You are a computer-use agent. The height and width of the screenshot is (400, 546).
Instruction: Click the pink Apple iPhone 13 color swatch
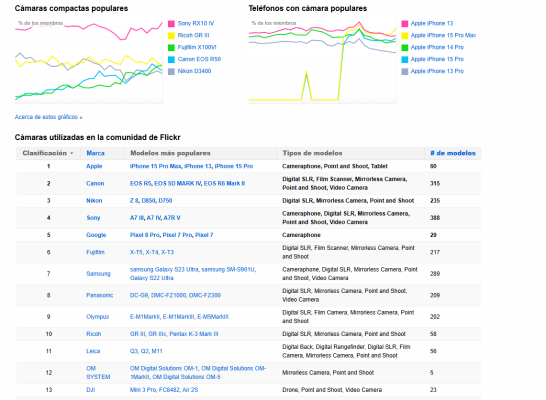[x=405, y=24]
